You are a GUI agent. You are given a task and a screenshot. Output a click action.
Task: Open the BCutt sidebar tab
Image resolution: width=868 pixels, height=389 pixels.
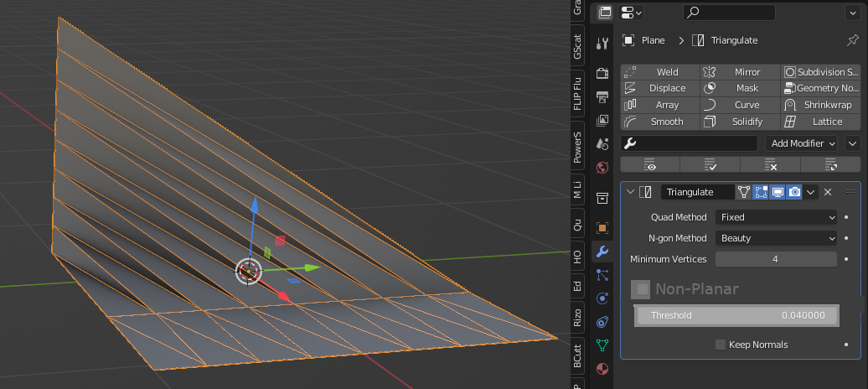577,355
